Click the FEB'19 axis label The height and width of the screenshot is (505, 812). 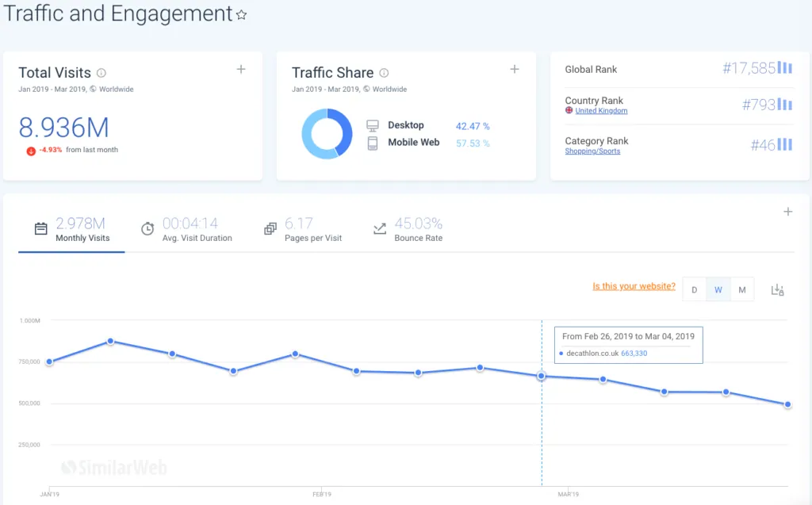click(322, 494)
